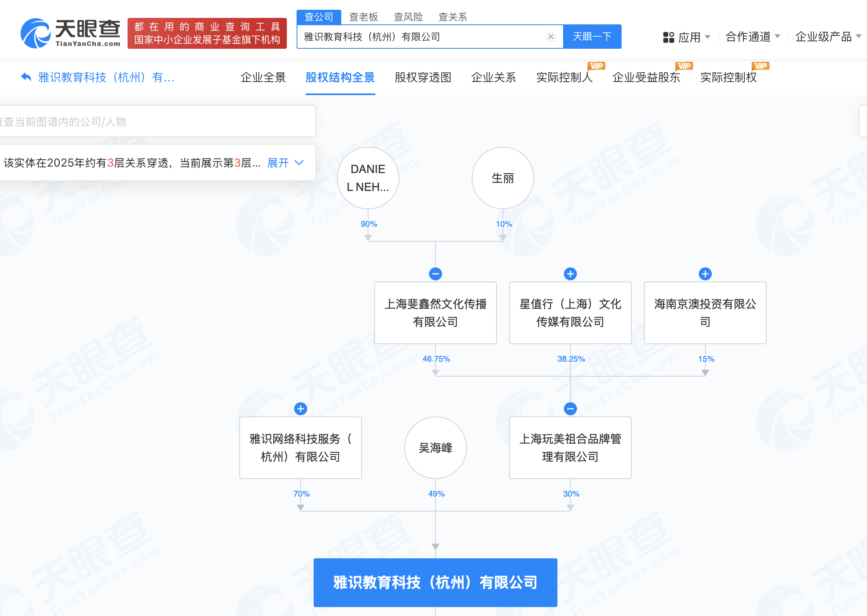Expand the 海南京澳投资有限公司 node with plus icon
This screenshot has width=867, height=616.
(x=705, y=274)
